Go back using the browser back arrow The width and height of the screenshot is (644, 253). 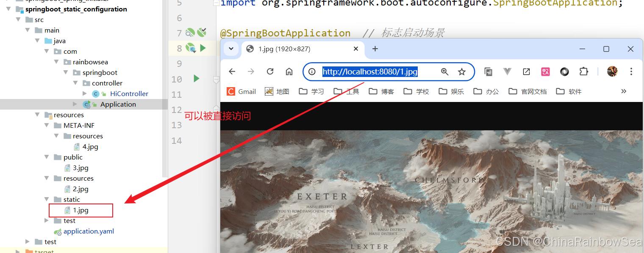point(232,71)
